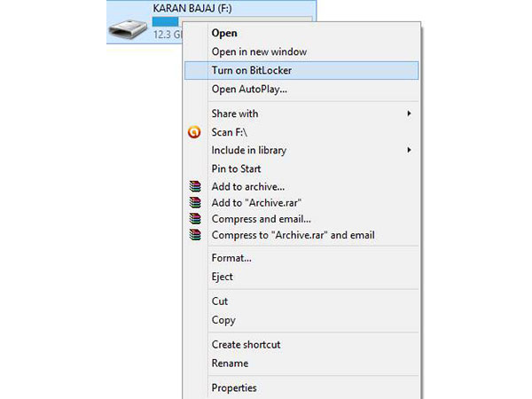Select Copy in the context menu
The height and width of the screenshot is (399, 532).
(x=223, y=320)
